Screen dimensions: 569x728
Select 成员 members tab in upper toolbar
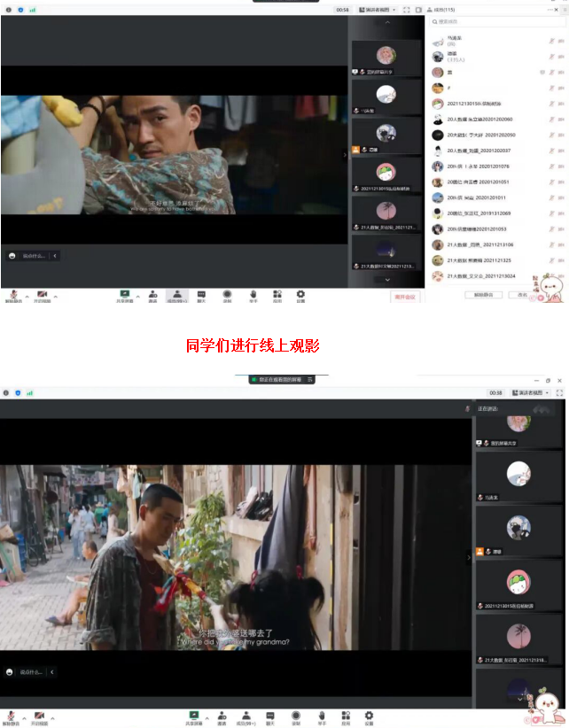(177, 296)
